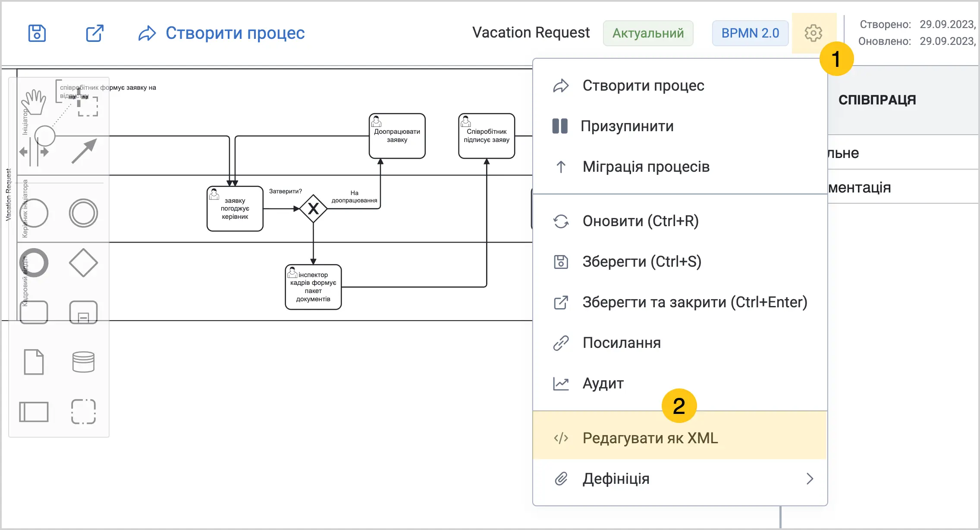This screenshot has width=980, height=530.
Task: Open the СПІВПРАЦЯ panel tab
Action: click(877, 100)
